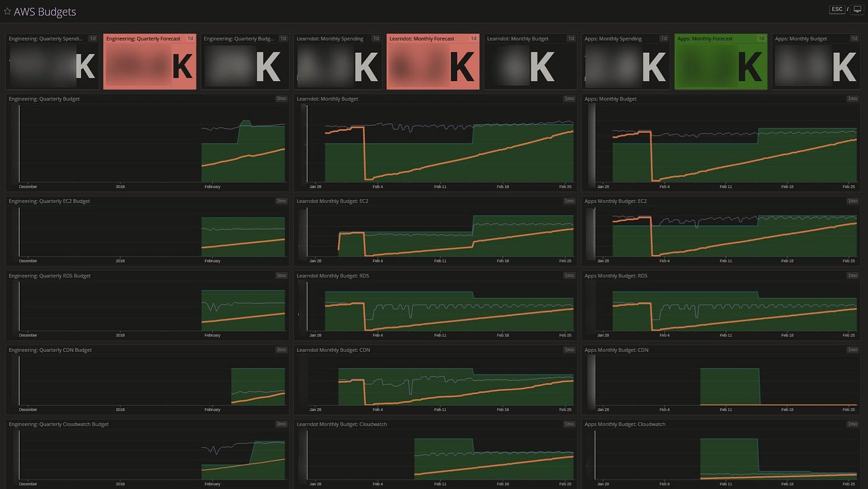This screenshot has width=868, height=489.
Task: Click the TV mode monitor icon
Action: pyautogui.click(x=857, y=9)
